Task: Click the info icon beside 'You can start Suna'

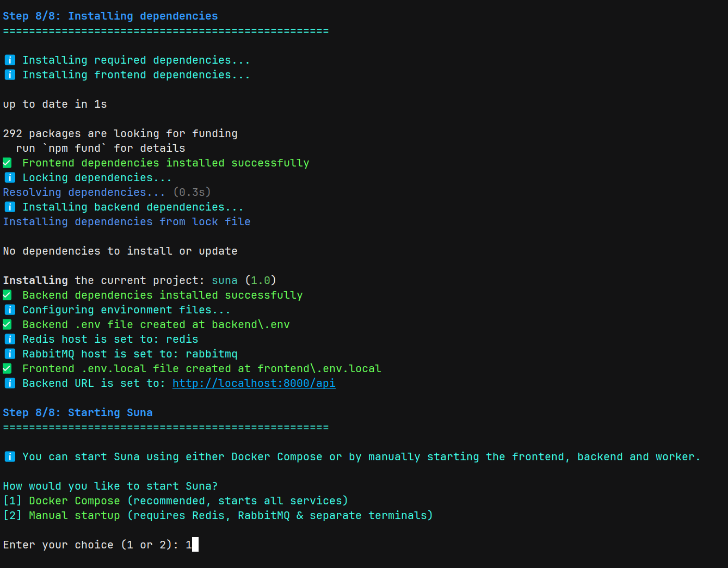Action: [10, 456]
